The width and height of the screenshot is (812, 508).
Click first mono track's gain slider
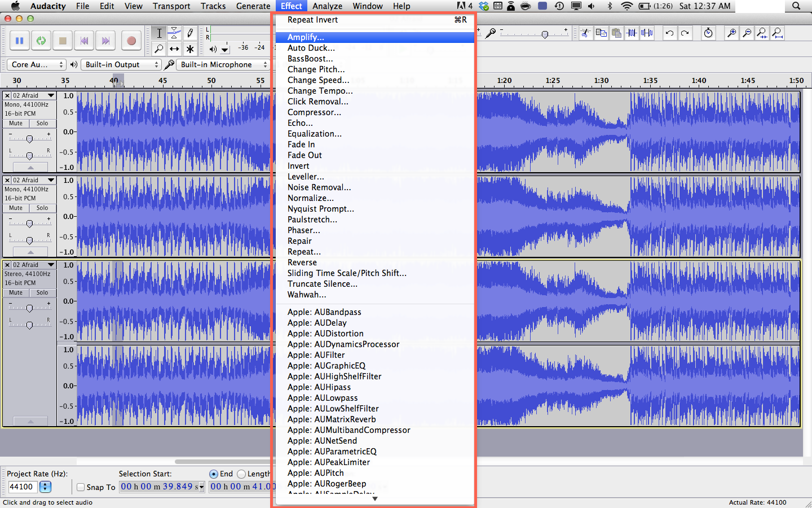pos(29,138)
